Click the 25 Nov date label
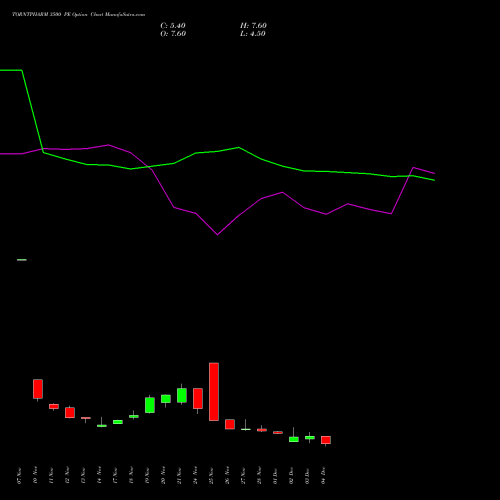 (211, 476)
